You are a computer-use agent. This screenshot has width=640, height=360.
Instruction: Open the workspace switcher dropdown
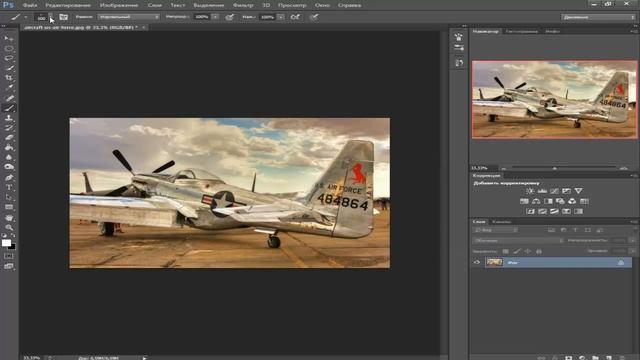coord(598,17)
